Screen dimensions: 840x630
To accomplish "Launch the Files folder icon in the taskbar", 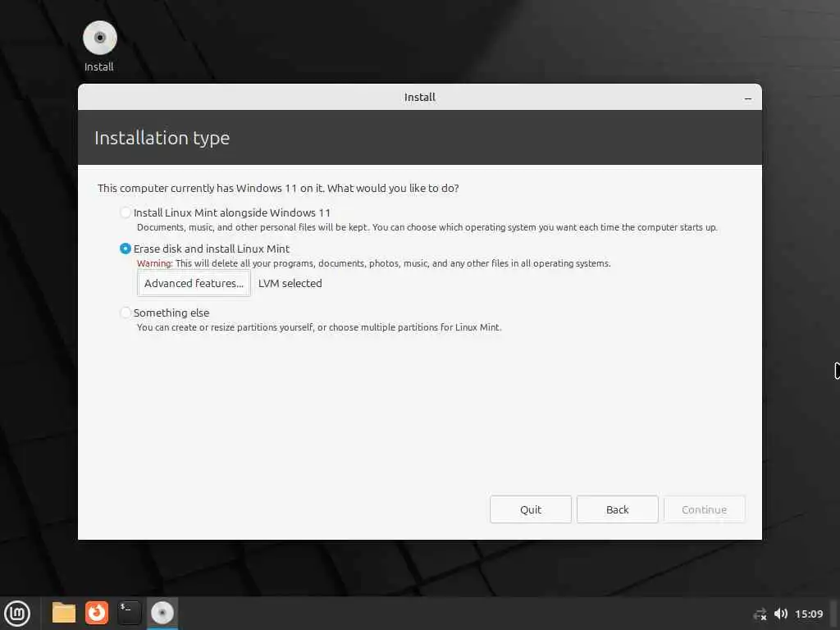I will click(x=64, y=613).
